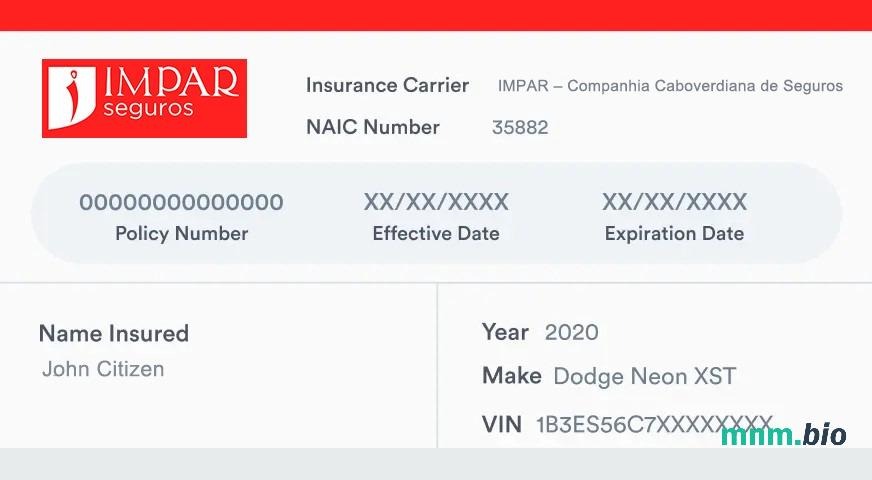The image size is (872, 480).
Task: Select NAIC number 35882
Action: point(520,128)
